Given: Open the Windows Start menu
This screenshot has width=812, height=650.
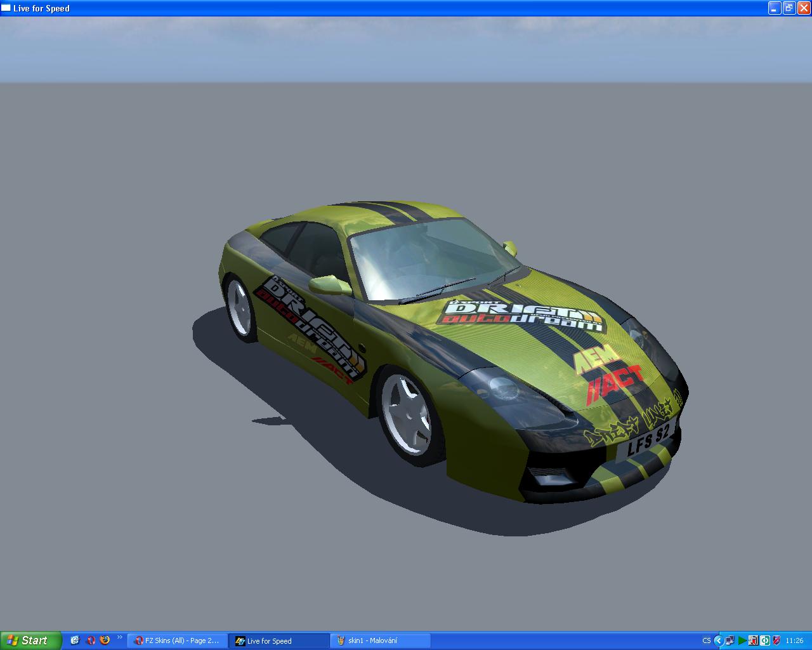Looking at the screenshot, I should coord(31,640).
